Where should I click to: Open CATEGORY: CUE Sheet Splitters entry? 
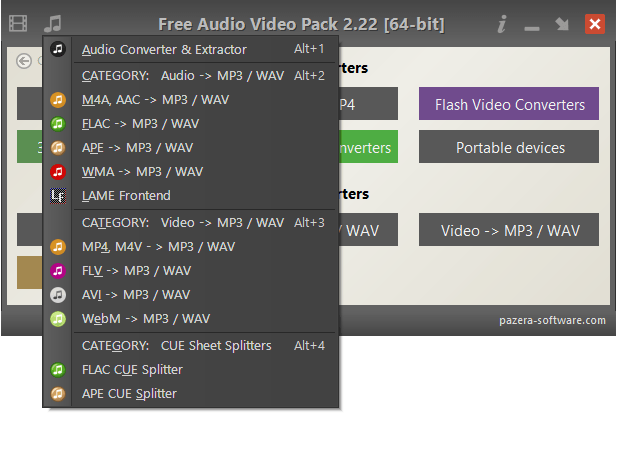190,346
